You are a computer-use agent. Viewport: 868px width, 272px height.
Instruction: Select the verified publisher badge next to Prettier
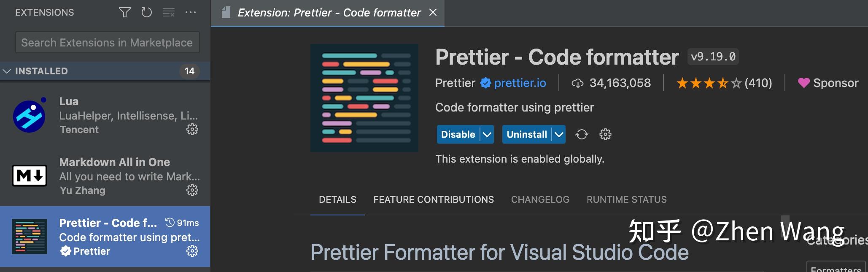coord(485,83)
